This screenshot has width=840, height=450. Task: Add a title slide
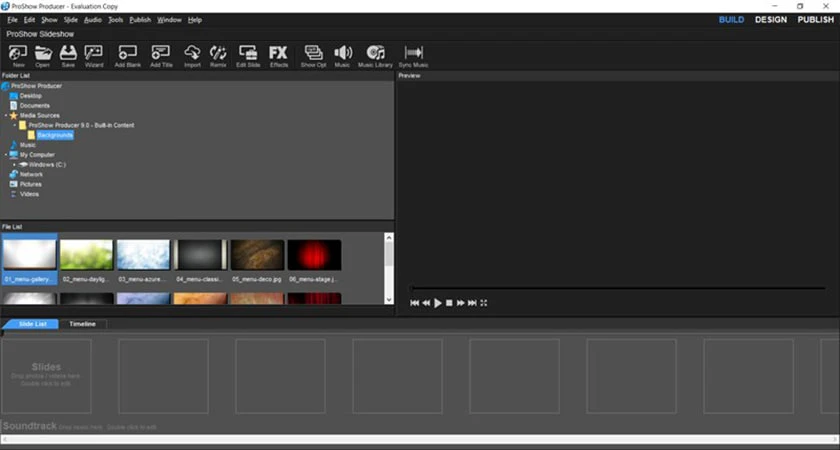tap(161, 56)
